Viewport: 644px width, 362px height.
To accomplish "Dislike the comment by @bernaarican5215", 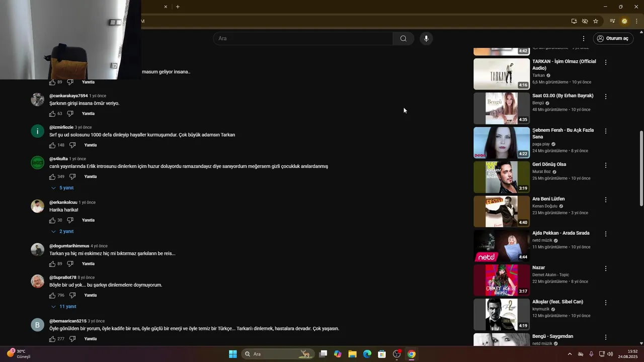I will click(72, 339).
